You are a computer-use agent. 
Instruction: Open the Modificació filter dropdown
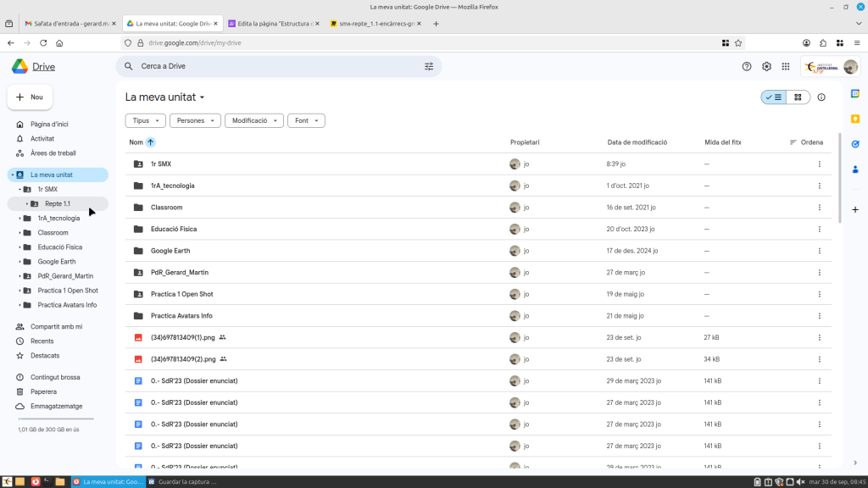tap(253, 121)
